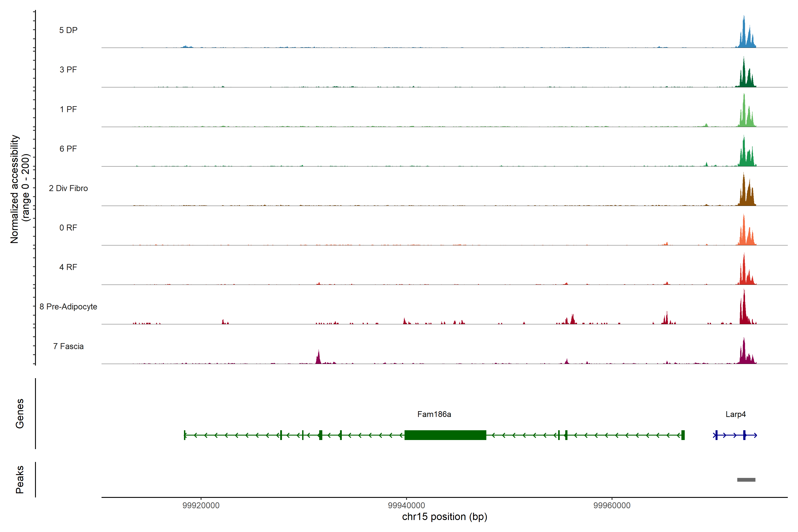
Task: Click the large Fam186a green exon block
Action: pyautogui.click(x=445, y=435)
